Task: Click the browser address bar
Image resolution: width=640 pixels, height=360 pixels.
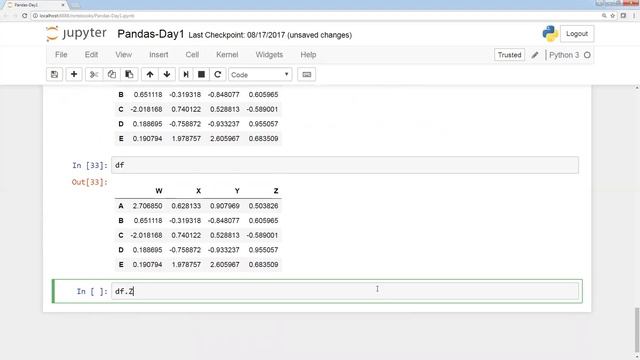Action: (314, 16)
